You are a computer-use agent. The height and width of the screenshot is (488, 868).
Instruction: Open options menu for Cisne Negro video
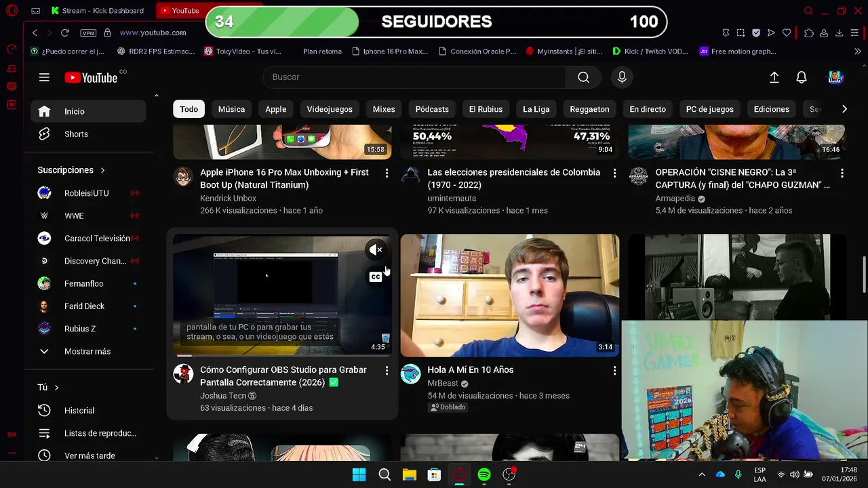(842, 174)
